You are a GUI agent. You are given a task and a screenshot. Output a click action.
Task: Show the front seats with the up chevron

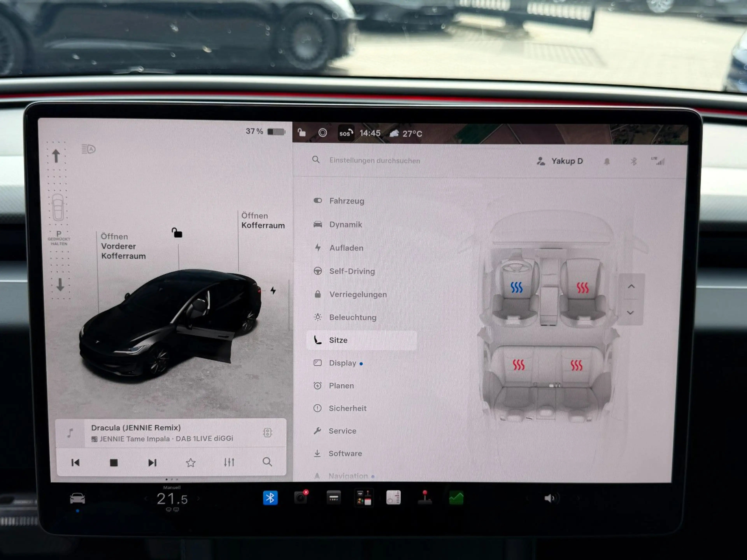(631, 287)
